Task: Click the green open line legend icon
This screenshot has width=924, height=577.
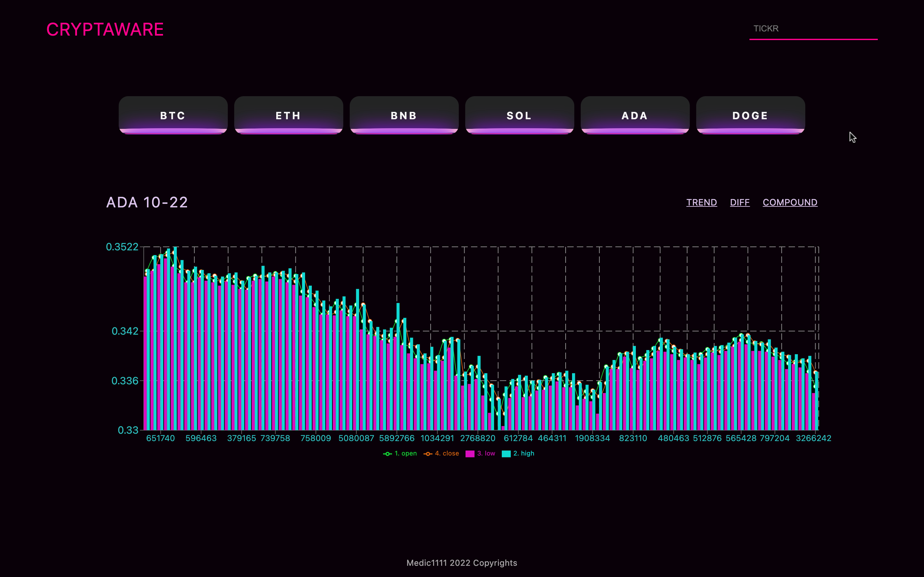Action: click(x=388, y=454)
